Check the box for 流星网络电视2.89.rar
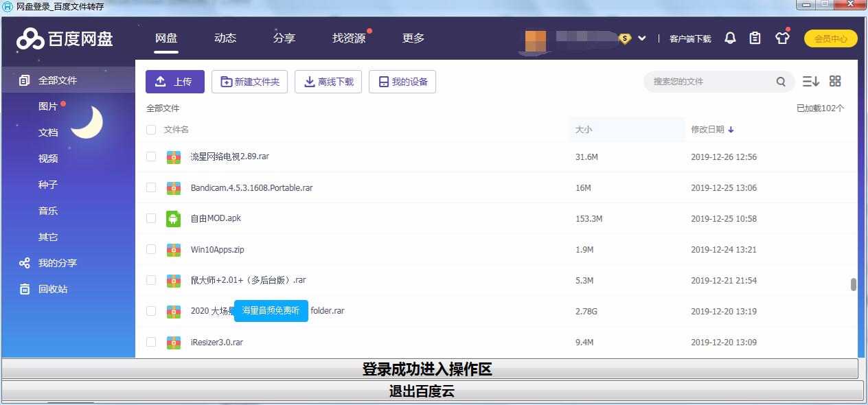This screenshot has height=405, width=868. [x=151, y=157]
